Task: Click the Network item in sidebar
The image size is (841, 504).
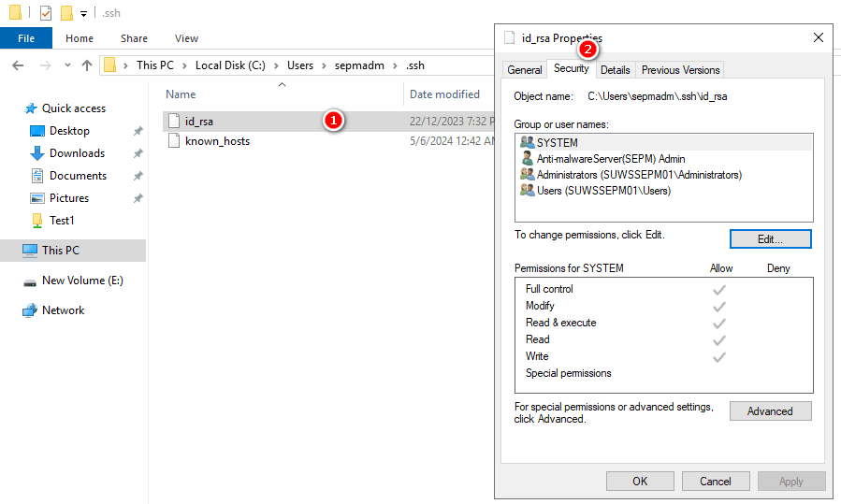Action: point(64,310)
